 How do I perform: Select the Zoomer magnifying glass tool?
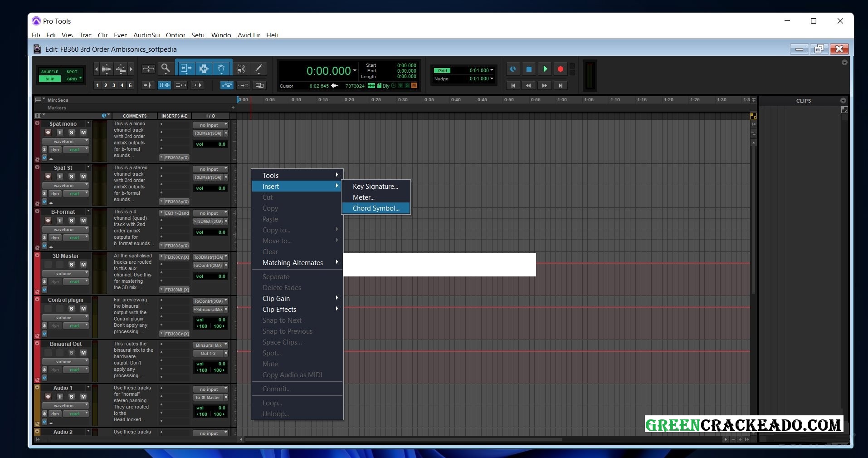coord(166,69)
